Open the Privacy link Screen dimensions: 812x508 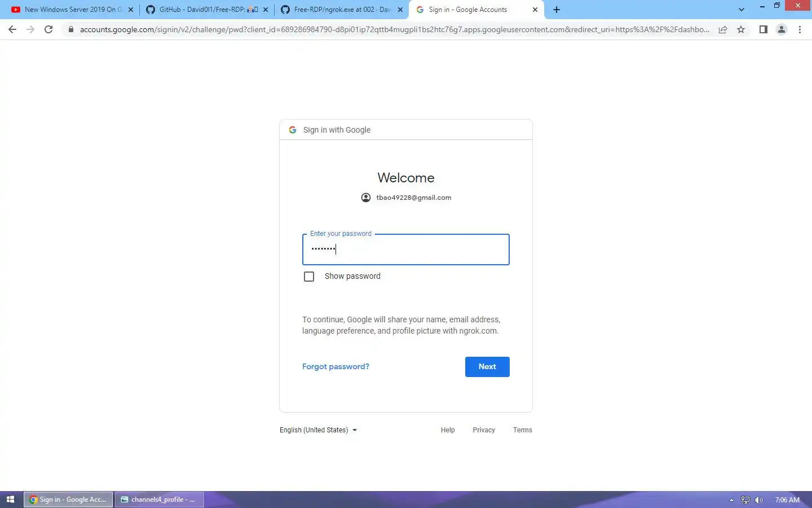click(484, 430)
